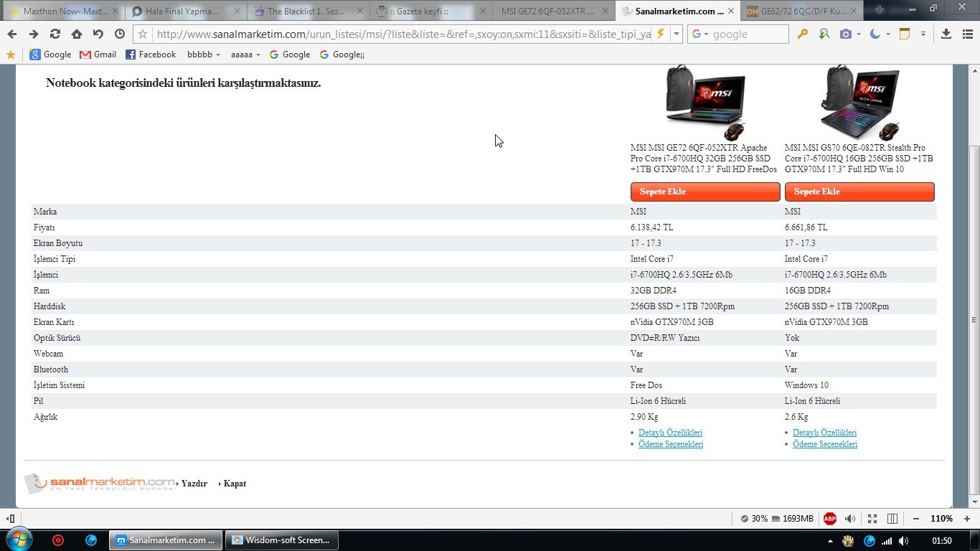Toggle night mode with the moon icon
This screenshot has height=551, width=980.
(x=875, y=34)
